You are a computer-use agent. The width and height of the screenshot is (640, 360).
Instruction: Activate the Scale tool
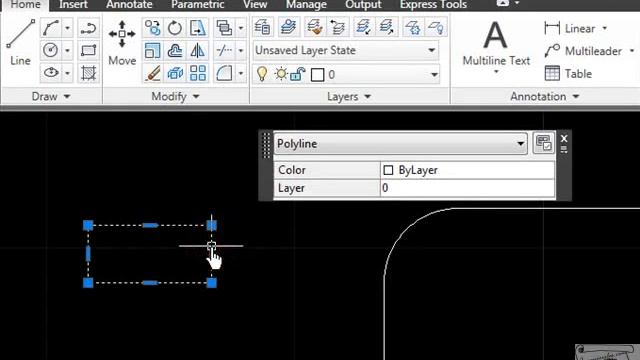point(153,51)
